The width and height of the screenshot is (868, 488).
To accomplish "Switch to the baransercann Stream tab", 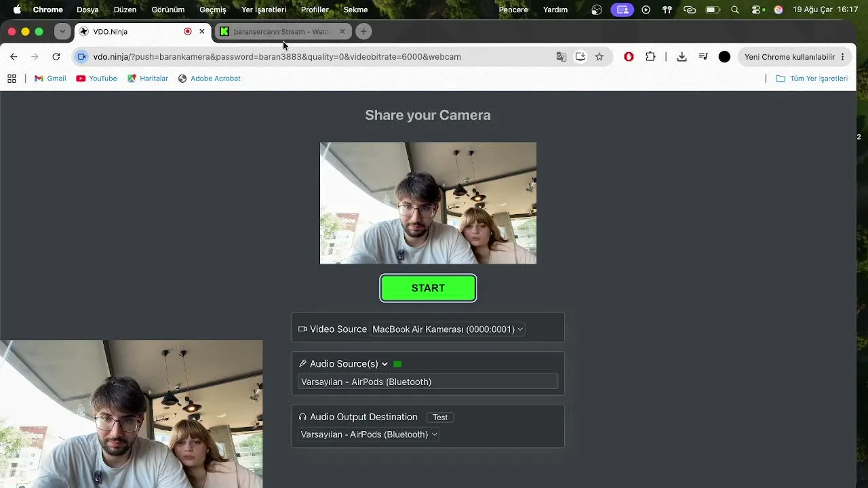I will [283, 31].
